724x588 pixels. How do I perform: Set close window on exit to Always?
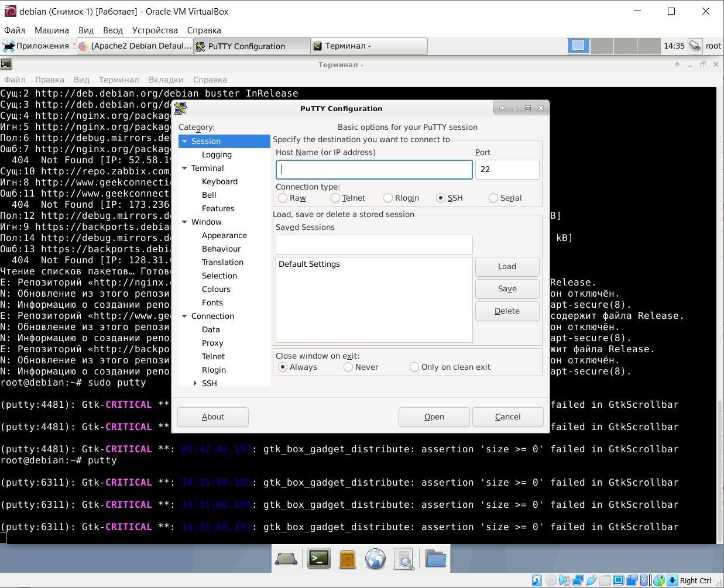coord(283,367)
